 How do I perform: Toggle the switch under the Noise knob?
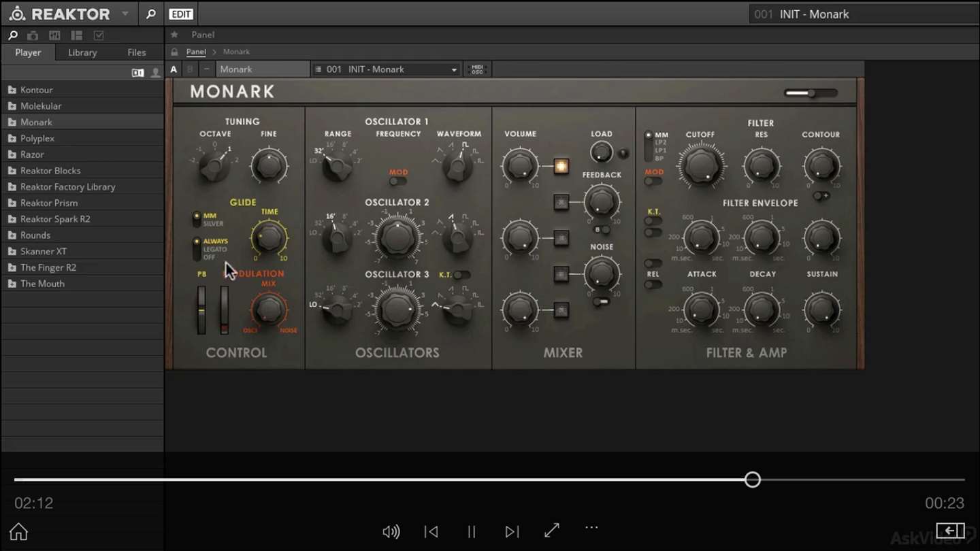[601, 301]
